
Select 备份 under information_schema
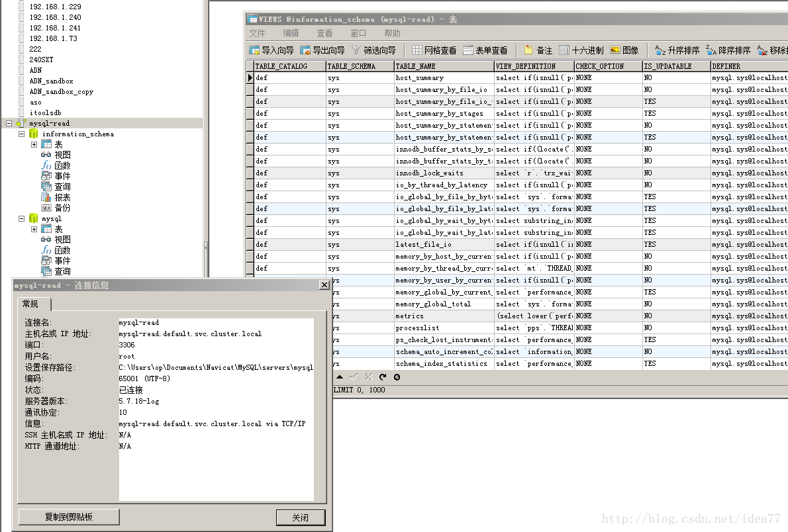pyautogui.click(x=56, y=208)
